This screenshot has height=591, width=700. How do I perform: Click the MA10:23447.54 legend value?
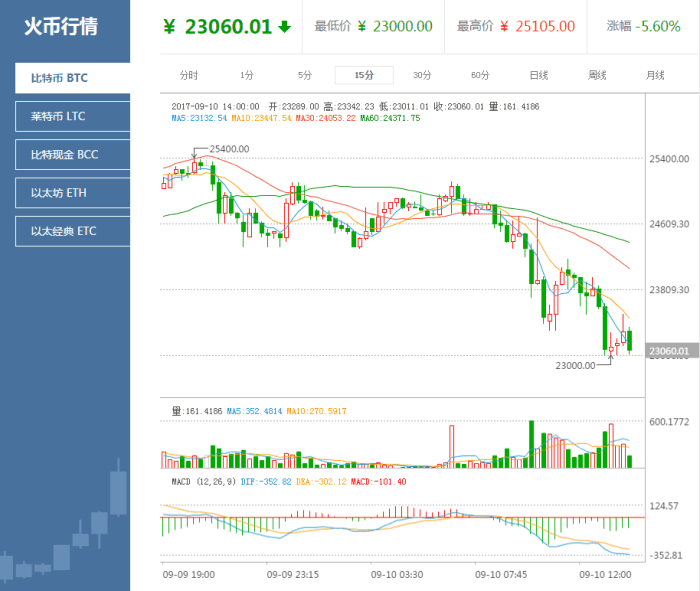click(x=261, y=118)
